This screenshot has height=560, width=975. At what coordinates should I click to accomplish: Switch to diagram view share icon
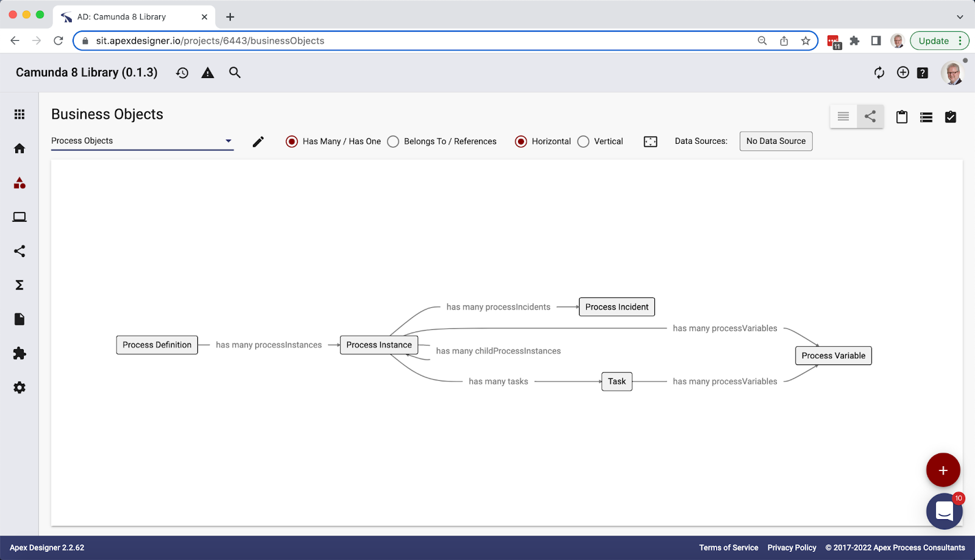tap(870, 116)
